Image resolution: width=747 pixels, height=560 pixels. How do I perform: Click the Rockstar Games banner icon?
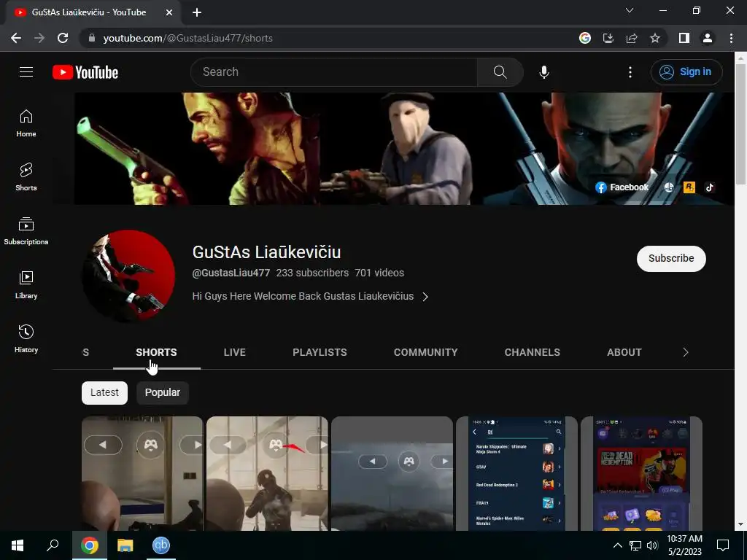click(689, 187)
